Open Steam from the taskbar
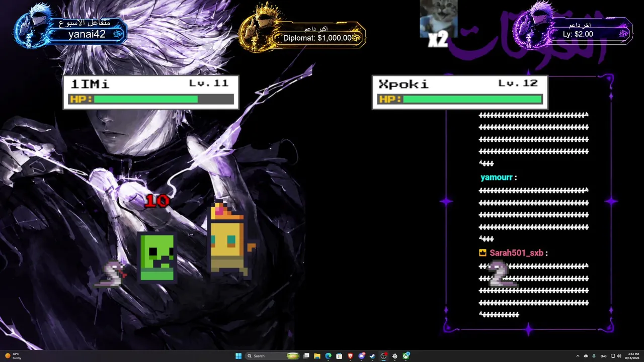Screen dimensions: 644x362 pyautogui.click(x=372, y=356)
